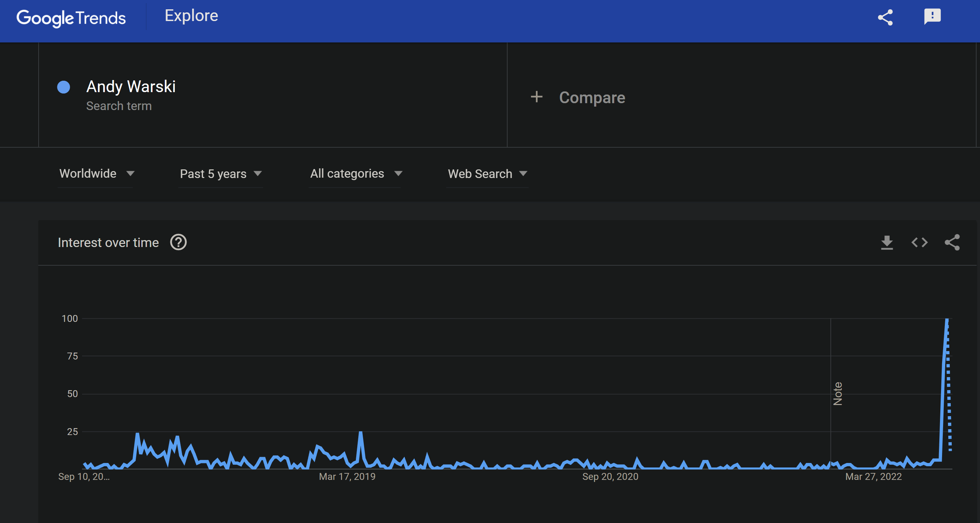980x523 pixels.
Task: Open the All categories dropdown
Action: tap(356, 174)
